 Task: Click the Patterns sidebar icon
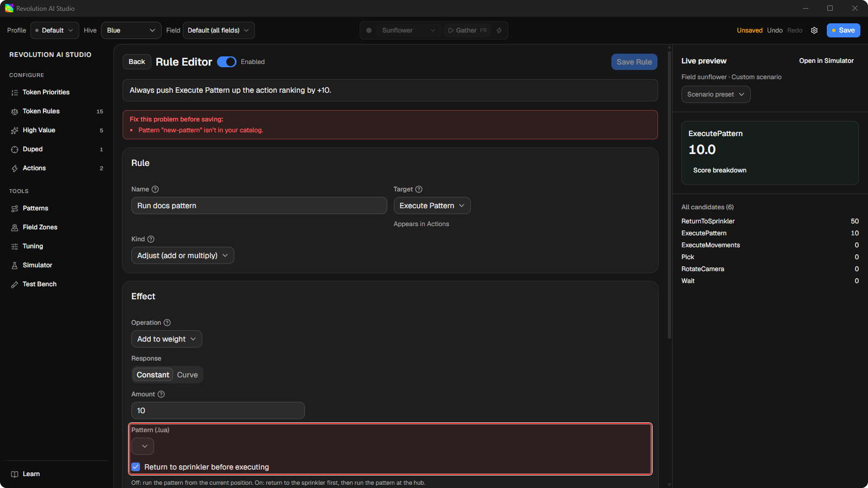click(15, 208)
